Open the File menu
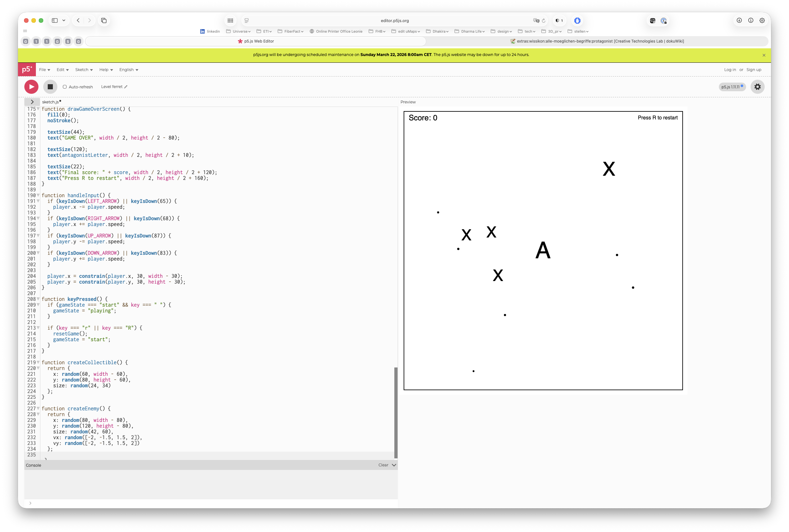 coord(45,69)
